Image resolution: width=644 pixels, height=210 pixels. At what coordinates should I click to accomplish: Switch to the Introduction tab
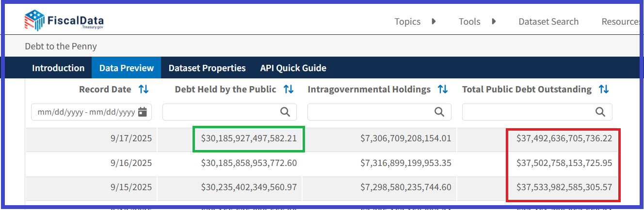tap(58, 68)
